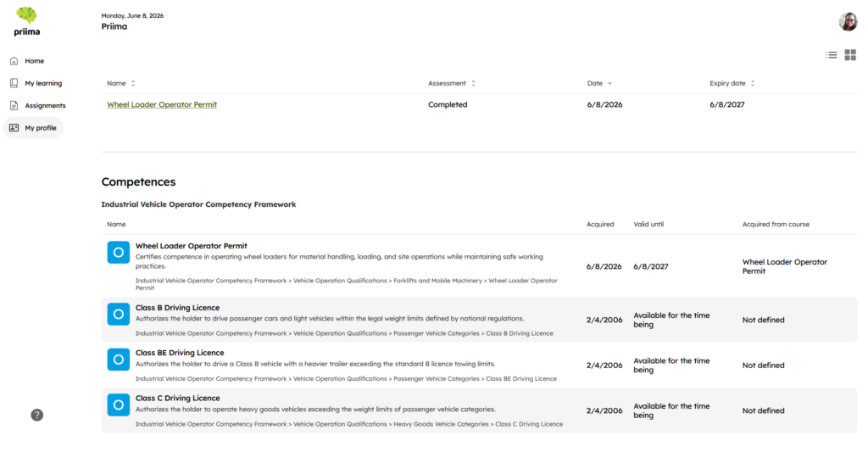
Task: Click the Wheel Loader Operator Permit competence icon
Action: tap(119, 253)
